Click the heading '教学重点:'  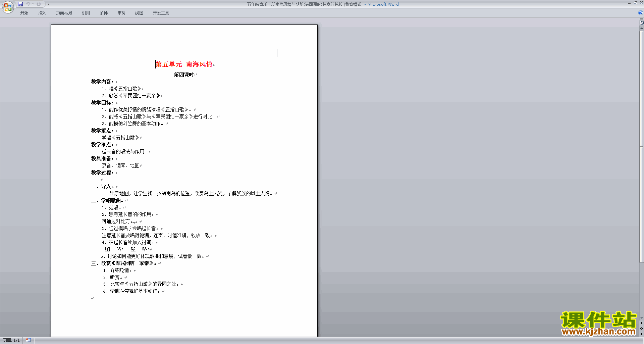click(103, 131)
